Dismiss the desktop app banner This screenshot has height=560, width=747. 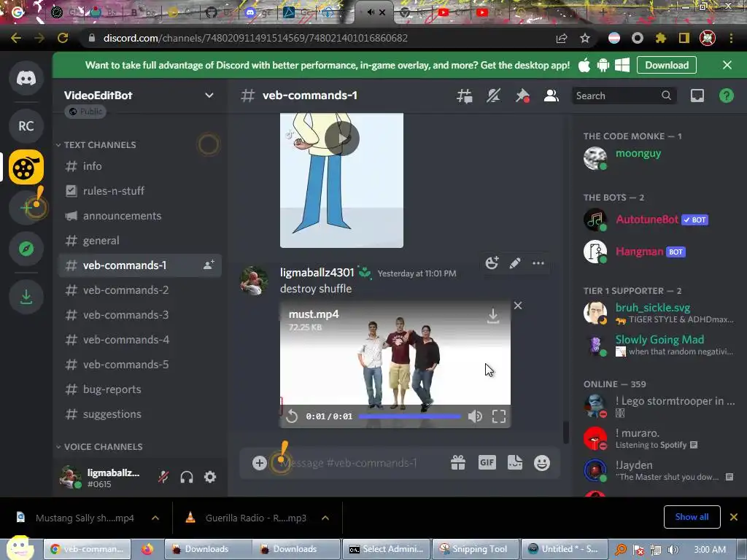[727, 65]
